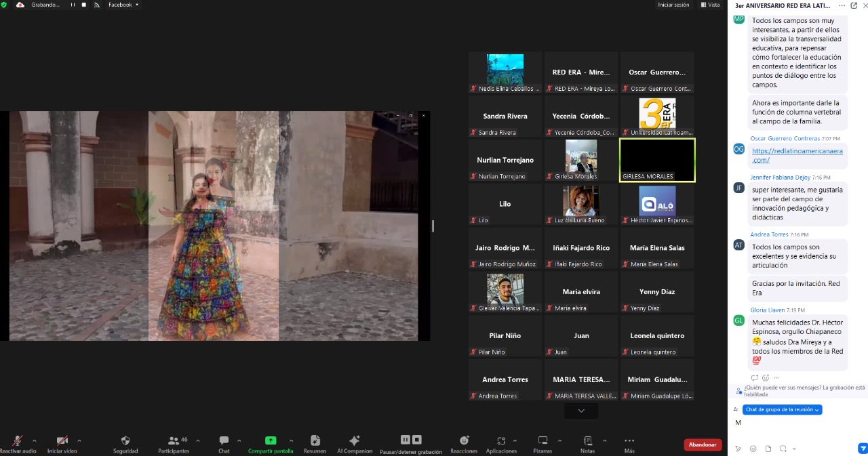The image size is (868, 456).
Task: Open the AI Companion sparkle icon
Action: (354, 440)
